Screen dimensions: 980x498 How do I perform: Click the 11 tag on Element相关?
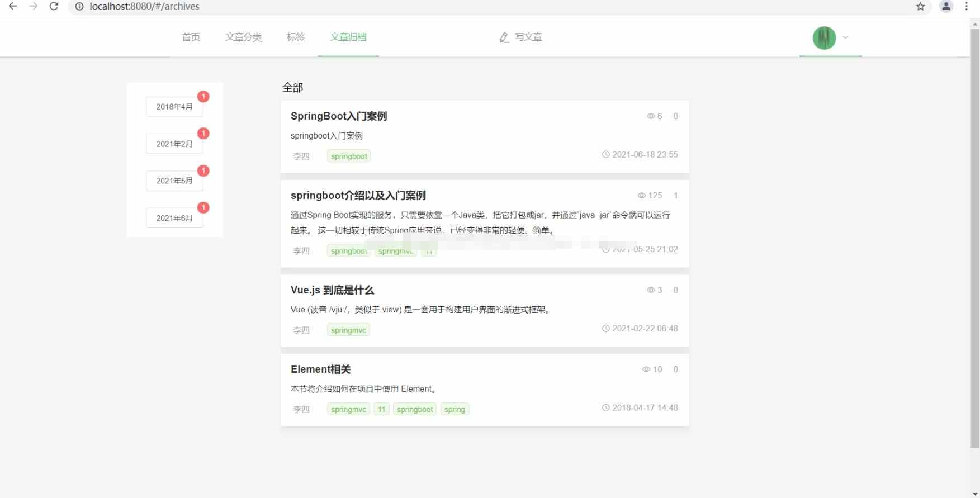pyautogui.click(x=381, y=410)
